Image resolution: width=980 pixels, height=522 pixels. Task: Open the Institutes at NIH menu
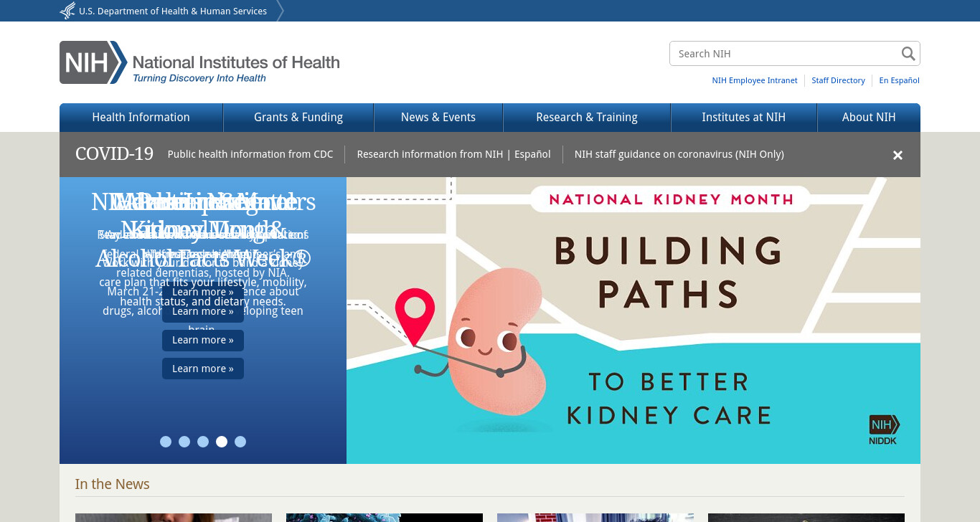click(x=744, y=118)
